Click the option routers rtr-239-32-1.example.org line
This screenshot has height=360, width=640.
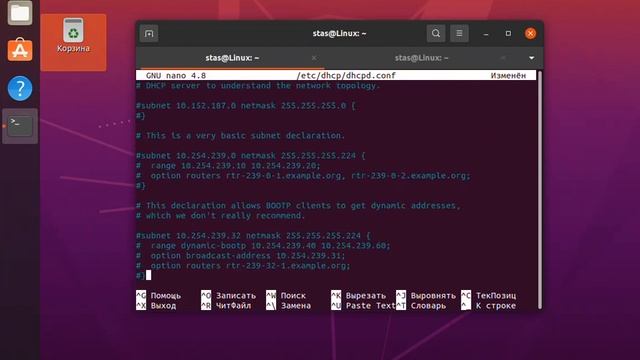[243, 266]
